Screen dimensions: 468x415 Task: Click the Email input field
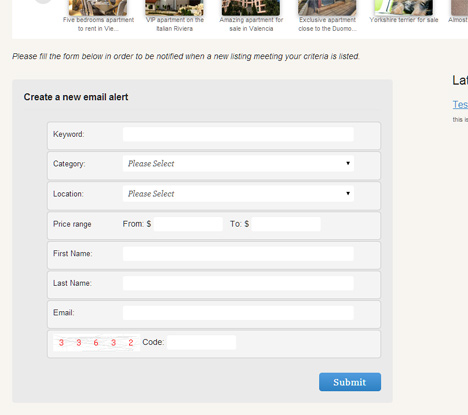coord(238,313)
